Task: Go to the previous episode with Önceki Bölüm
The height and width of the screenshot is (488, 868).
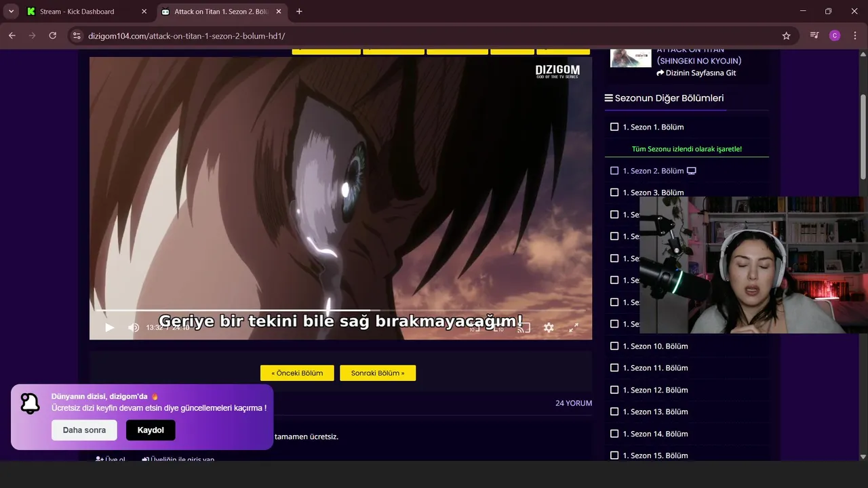Action: 297,373
